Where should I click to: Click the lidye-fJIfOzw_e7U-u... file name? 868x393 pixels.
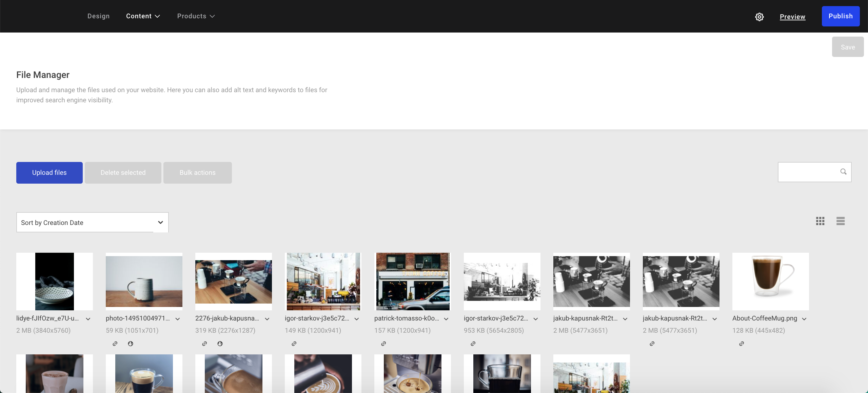(47, 318)
